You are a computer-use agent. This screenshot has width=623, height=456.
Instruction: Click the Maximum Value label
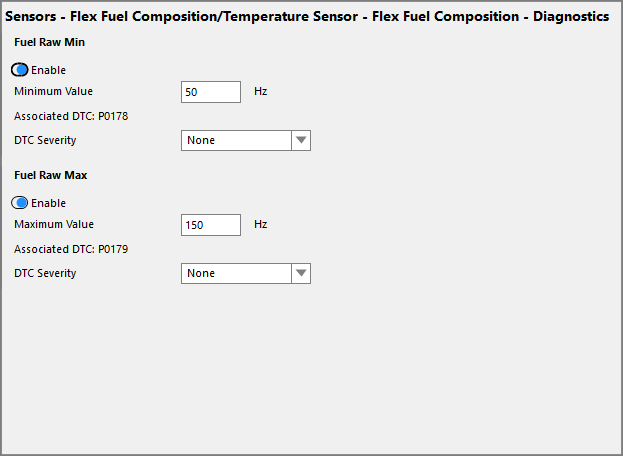pyautogui.click(x=54, y=224)
